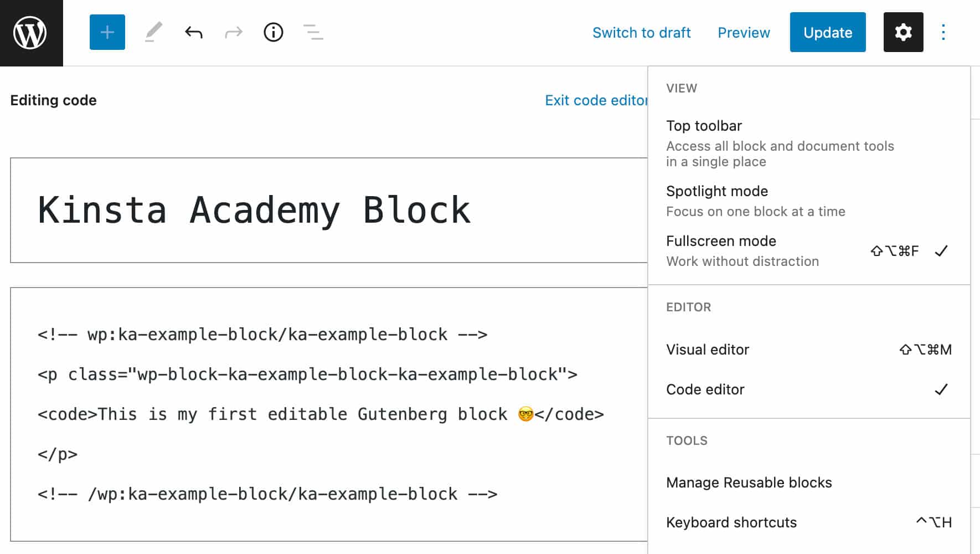Click the Kinsta Academy Block title field
The height and width of the screenshot is (554, 980).
coord(255,211)
